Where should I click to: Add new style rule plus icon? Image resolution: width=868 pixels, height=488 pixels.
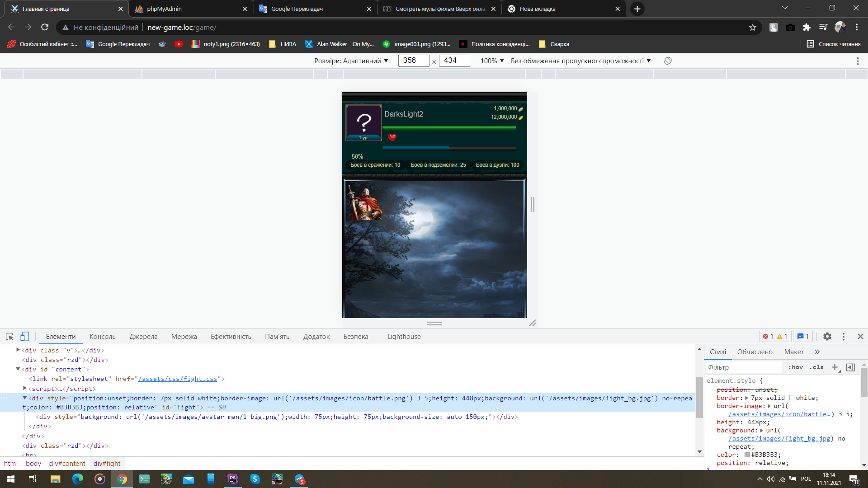pos(835,367)
